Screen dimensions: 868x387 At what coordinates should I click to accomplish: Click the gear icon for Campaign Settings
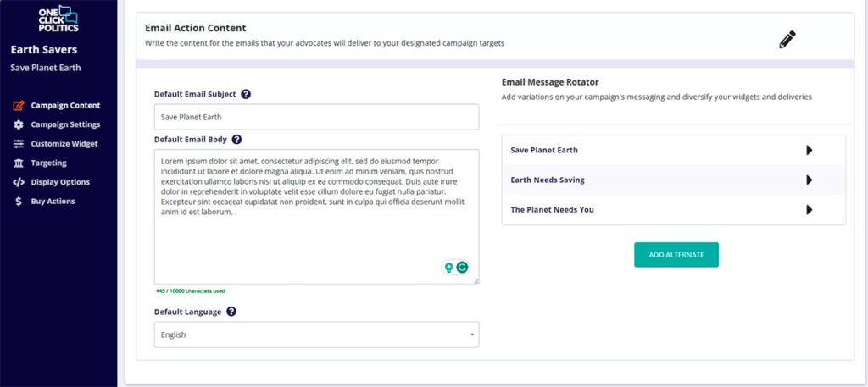19,124
